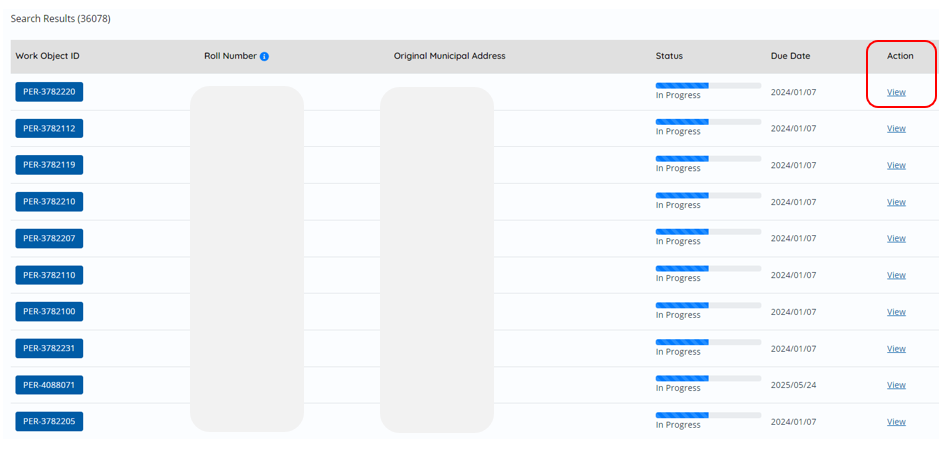
Task: Click View link for PER-3782205
Action: click(x=896, y=422)
